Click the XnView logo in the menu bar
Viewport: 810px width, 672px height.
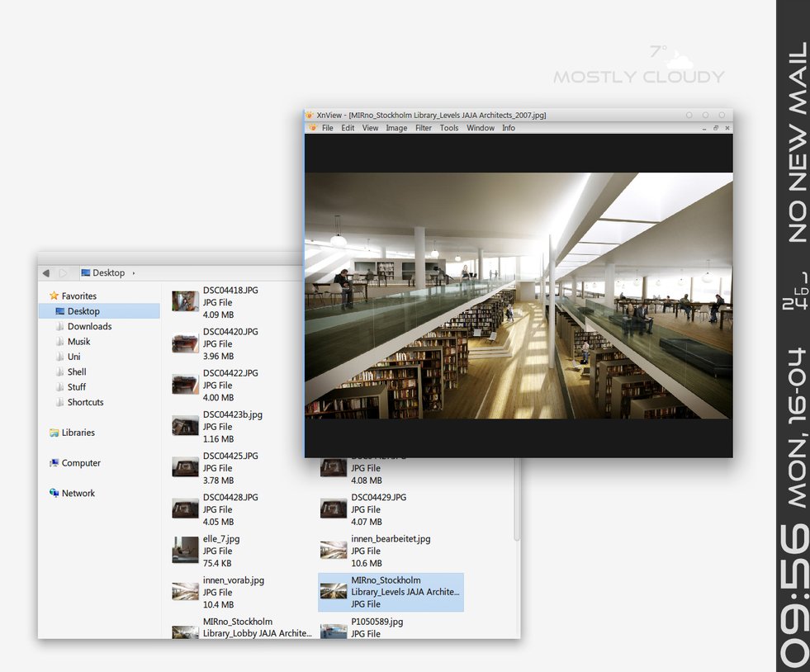coord(312,128)
